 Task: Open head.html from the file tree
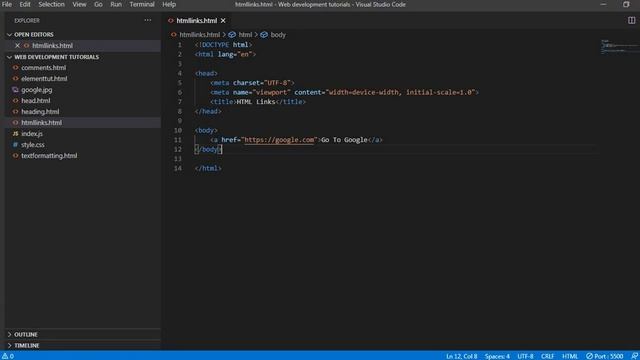point(36,101)
